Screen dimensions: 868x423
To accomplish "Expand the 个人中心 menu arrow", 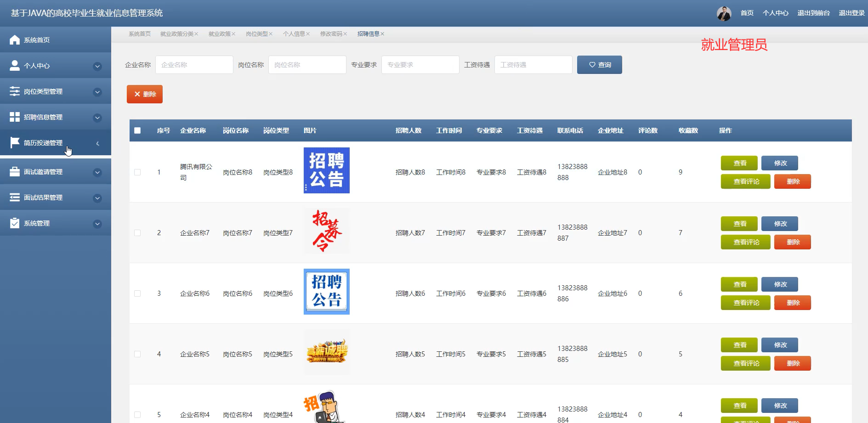I will [97, 66].
